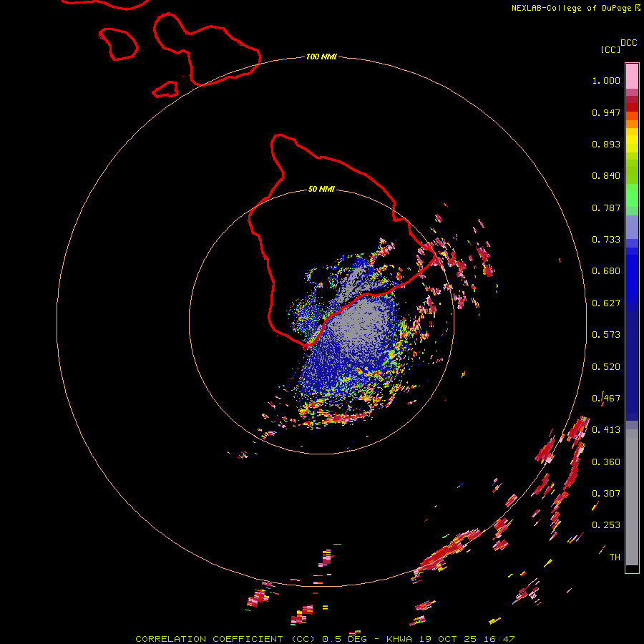Pick the orange color bar segment
The width and height of the screenshot is (644, 644).
(x=632, y=124)
